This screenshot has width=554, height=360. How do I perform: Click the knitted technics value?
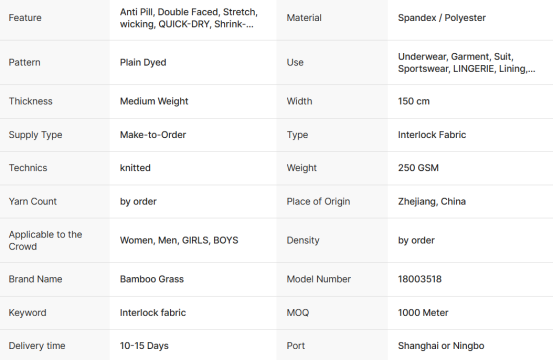(135, 168)
